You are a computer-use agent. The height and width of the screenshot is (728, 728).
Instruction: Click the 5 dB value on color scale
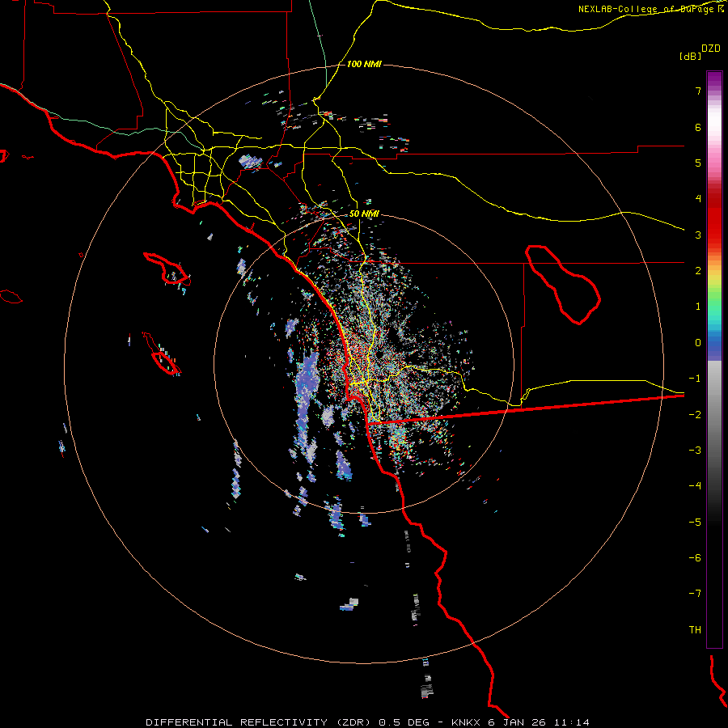pyautogui.click(x=698, y=163)
